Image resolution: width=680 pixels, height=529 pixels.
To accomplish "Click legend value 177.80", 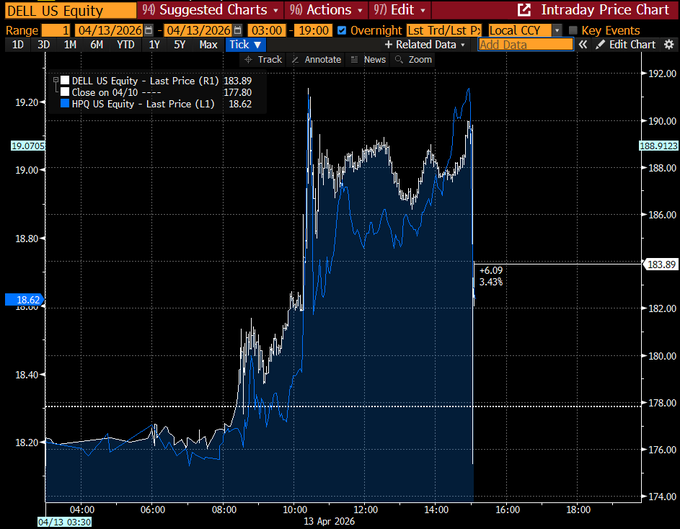I will click(238, 92).
